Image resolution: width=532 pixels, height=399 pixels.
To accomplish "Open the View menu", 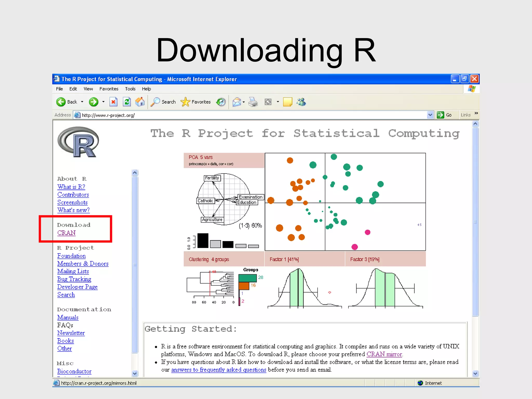I will pyautogui.click(x=88, y=89).
